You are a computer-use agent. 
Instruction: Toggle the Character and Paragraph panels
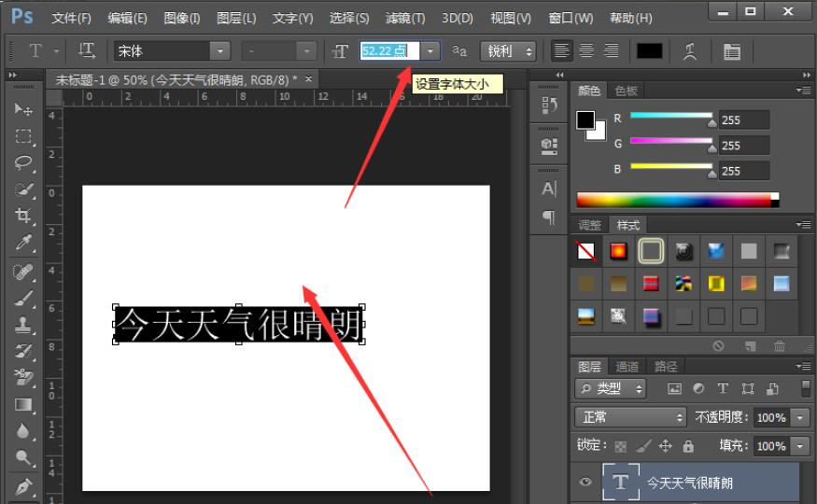point(731,51)
